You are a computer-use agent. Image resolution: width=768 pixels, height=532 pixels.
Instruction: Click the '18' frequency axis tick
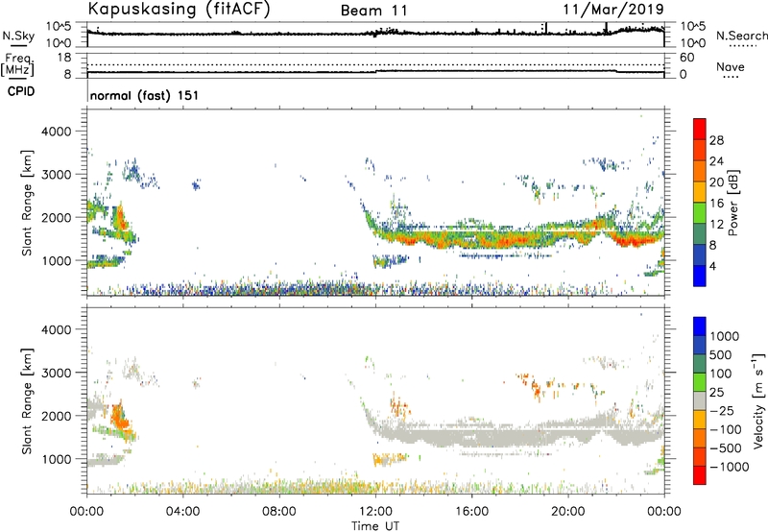click(64, 58)
